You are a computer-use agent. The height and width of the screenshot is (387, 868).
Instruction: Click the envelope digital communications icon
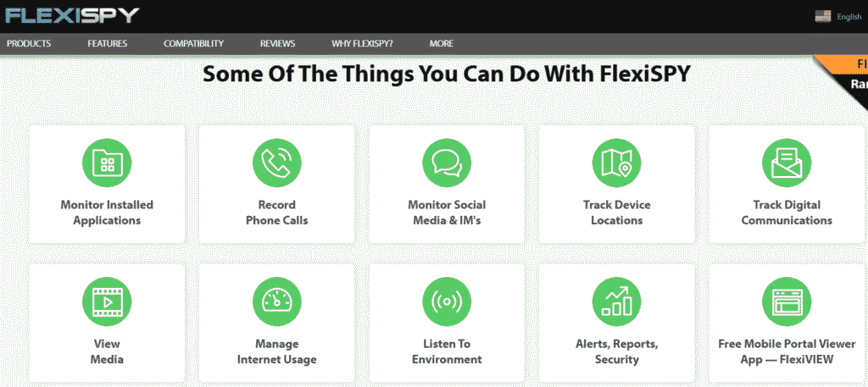click(787, 163)
